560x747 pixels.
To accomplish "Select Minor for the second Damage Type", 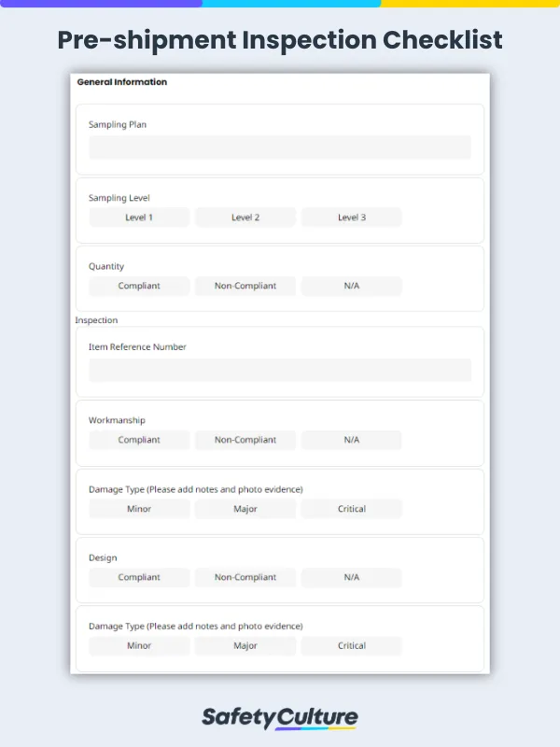I will [x=138, y=645].
